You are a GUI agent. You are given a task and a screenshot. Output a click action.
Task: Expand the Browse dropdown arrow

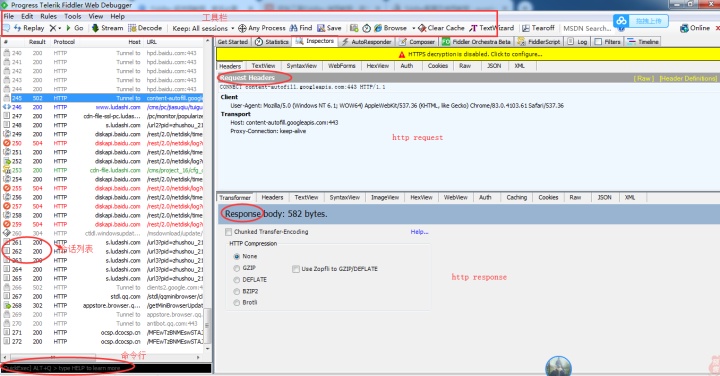(x=413, y=28)
